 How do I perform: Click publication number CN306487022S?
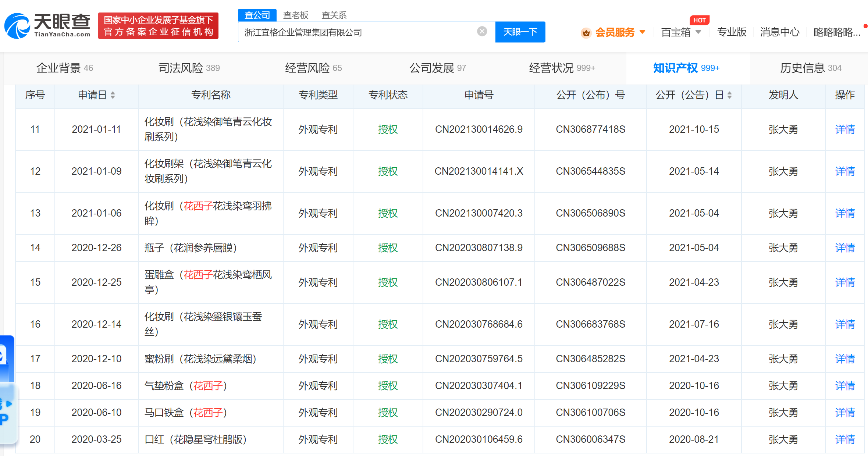click(590, 282)
